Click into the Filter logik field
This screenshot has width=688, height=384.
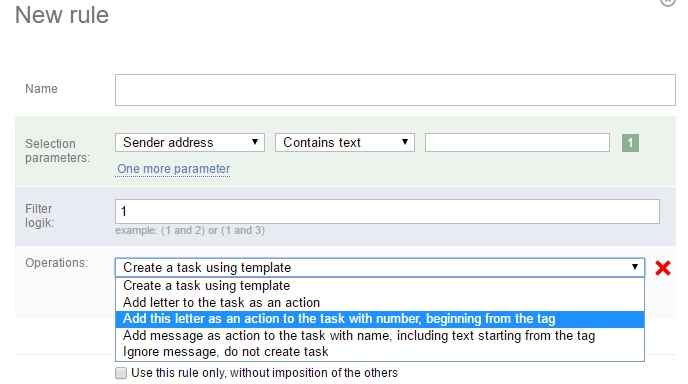[x=387, y=212]
